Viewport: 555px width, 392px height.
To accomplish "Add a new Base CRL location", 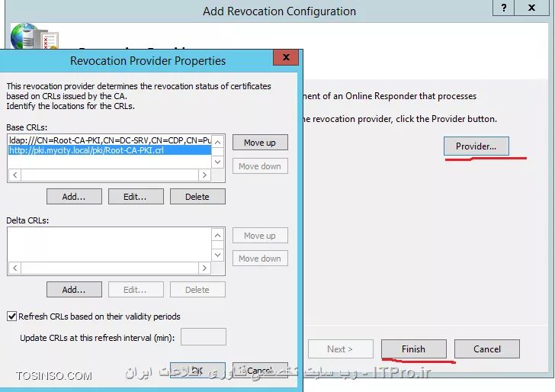I will 74,197.
